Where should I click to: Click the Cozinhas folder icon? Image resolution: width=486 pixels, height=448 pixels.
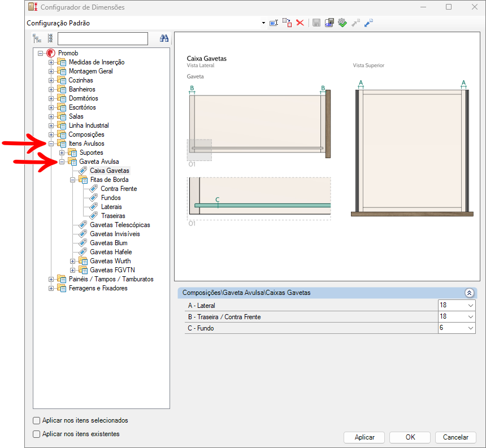pos(62,80)
